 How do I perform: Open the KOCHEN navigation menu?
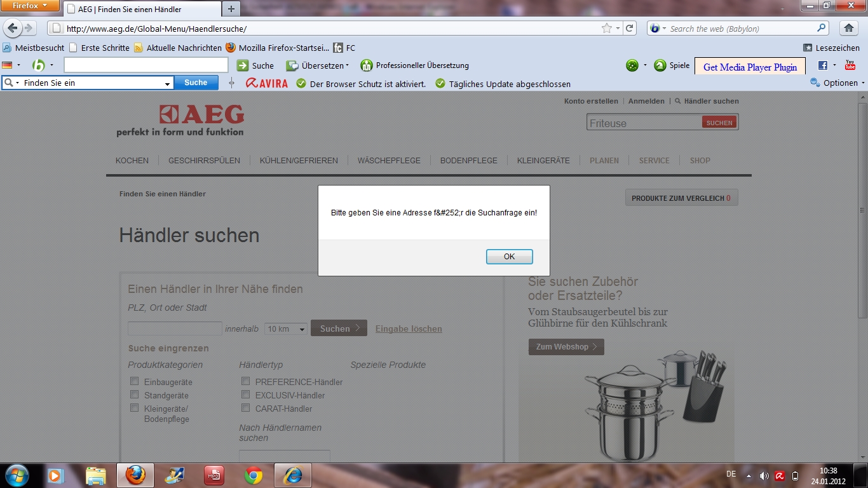tap(132, 161)
